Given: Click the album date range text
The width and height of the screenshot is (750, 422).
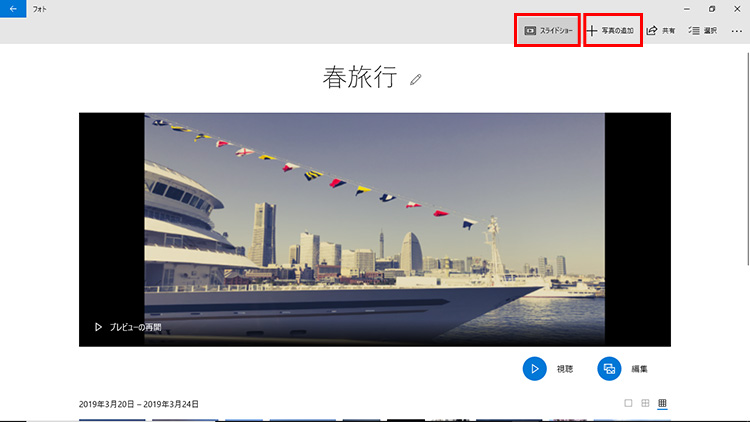Looking at the screenshot, I should (139, 404).
